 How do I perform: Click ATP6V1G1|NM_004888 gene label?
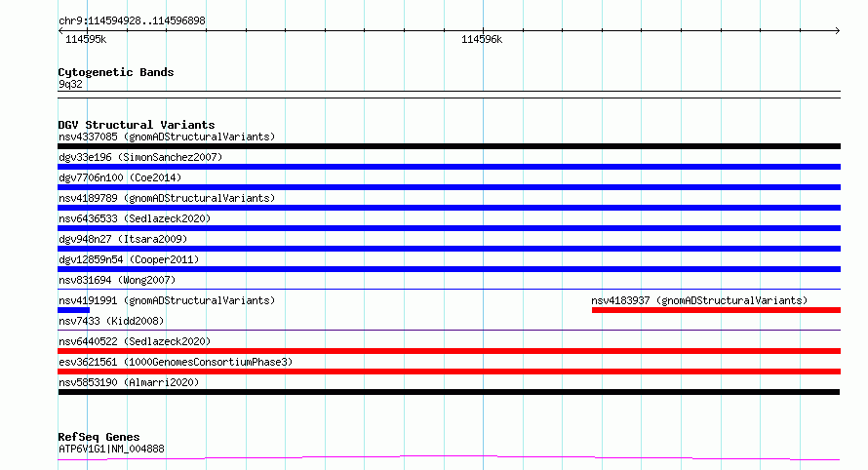(x=111, y=449)
